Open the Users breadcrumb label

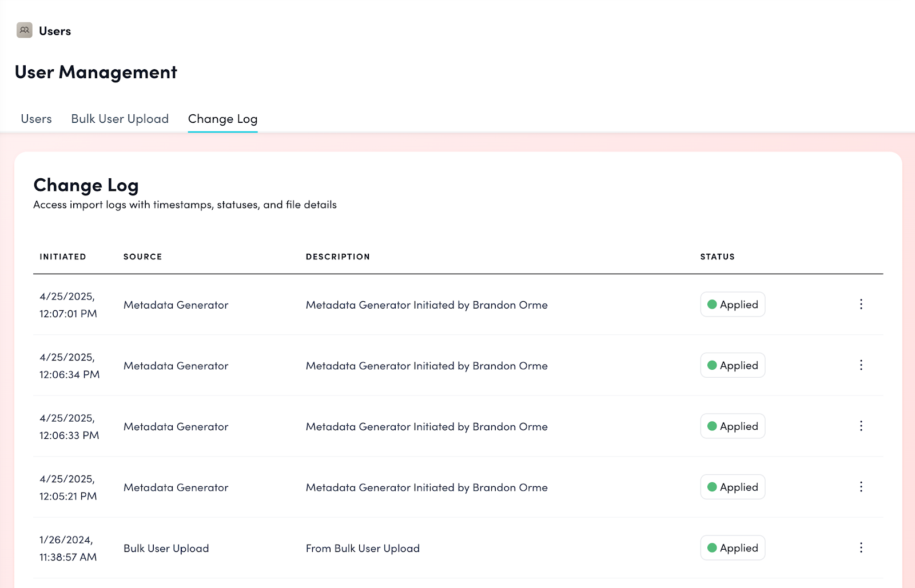pyautogui.click(x=55, y=31)
